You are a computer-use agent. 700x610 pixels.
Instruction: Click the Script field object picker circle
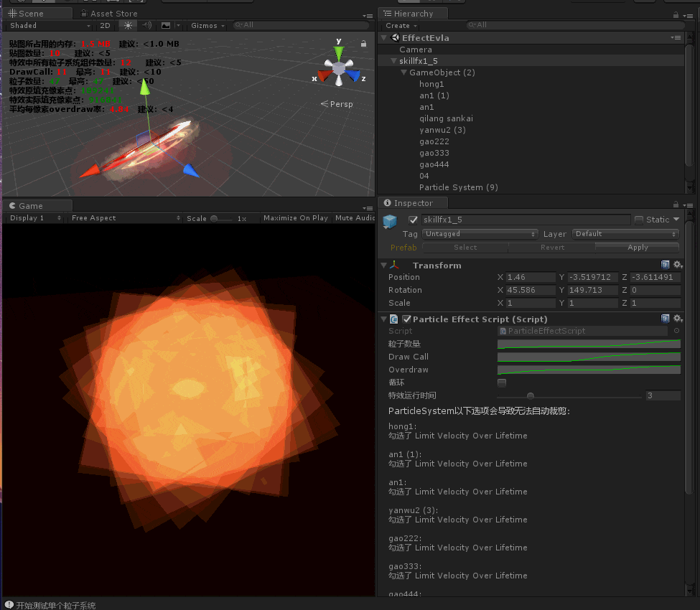click(x=676, y=331)
